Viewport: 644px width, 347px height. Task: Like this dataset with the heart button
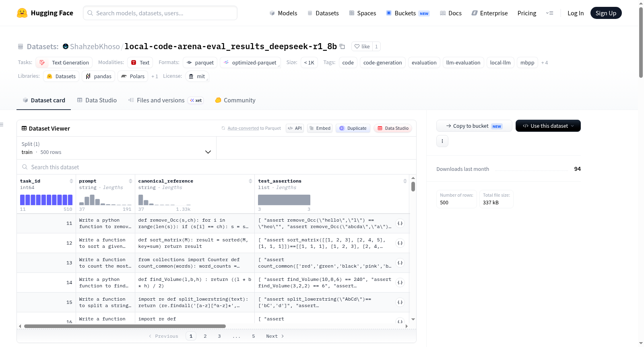click(362, 46)
